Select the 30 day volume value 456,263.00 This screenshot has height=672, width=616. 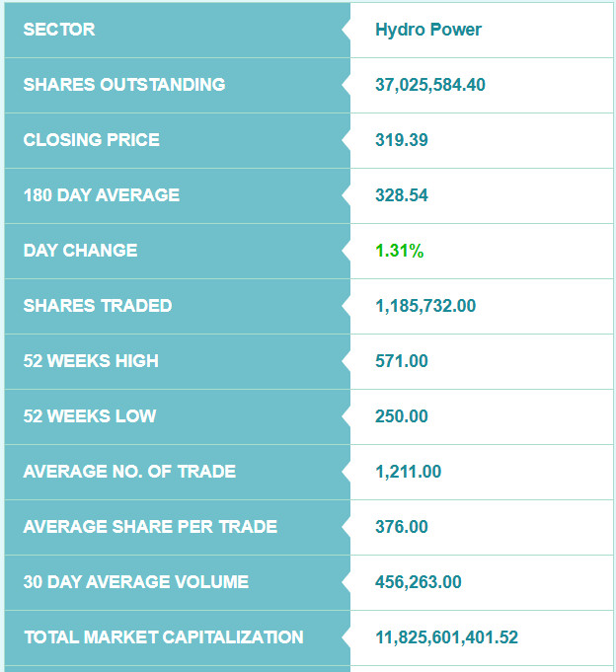[x=419, y=582]
